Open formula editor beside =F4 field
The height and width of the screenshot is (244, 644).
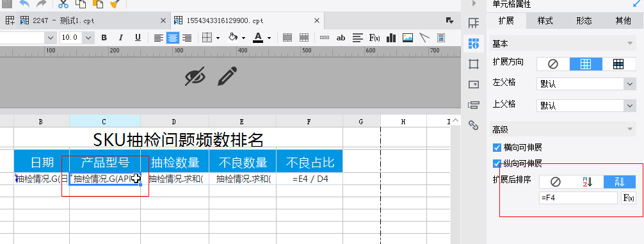tap(629, 198)
